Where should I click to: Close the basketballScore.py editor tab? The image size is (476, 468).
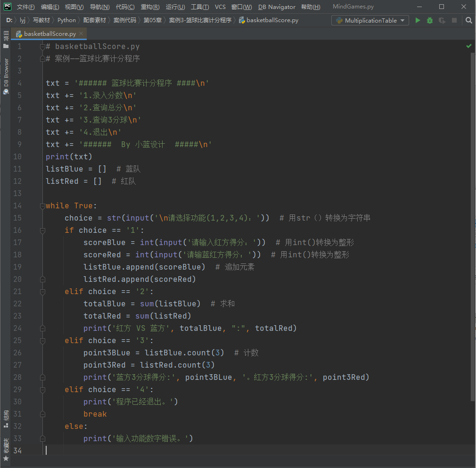[81, 34]
